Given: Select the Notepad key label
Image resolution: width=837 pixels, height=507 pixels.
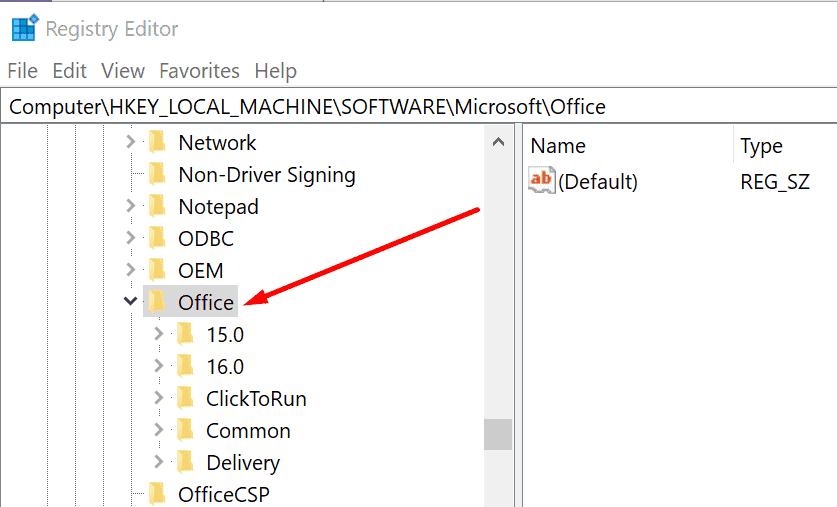Looking at the screenshot, I should pyautogui.click(x=218, y=207).
